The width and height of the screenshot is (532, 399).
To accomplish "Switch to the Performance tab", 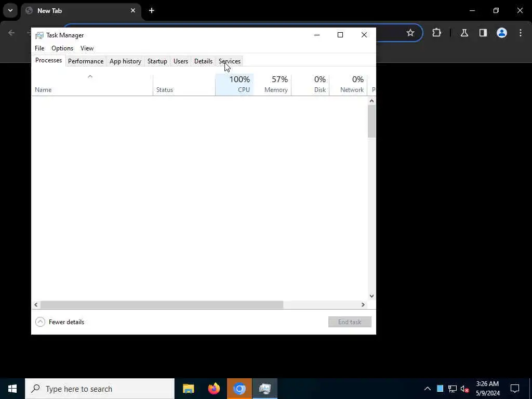I will point(86,61).
